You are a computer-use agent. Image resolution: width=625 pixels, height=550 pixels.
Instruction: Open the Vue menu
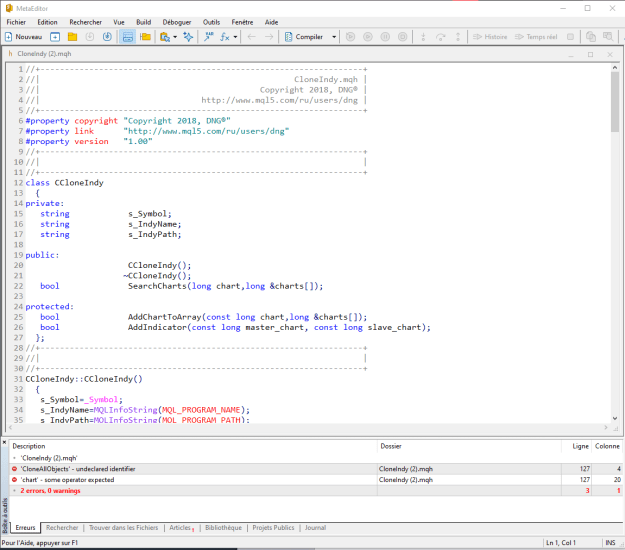coord(119,22)
